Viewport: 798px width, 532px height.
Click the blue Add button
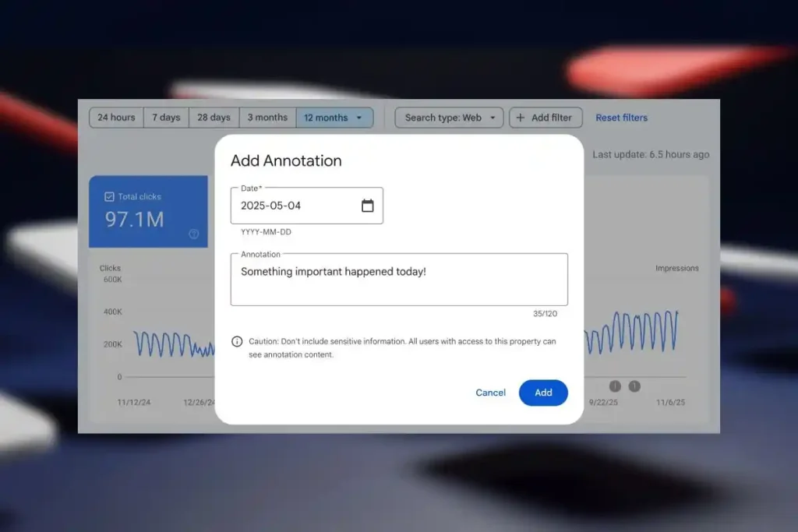click(x=543, y=393)
